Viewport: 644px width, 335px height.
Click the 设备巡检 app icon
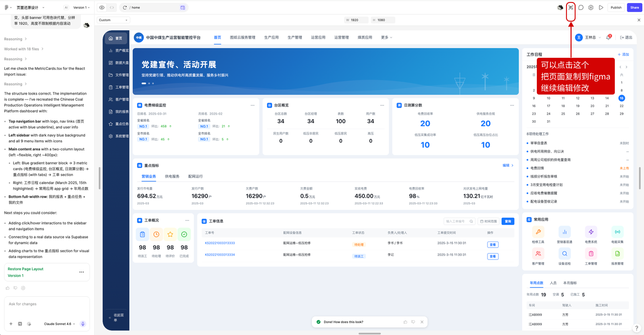565,254
